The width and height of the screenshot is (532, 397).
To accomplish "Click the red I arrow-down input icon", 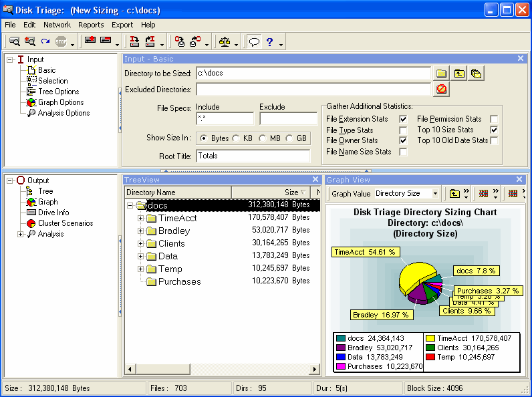I will coord(135,41).
